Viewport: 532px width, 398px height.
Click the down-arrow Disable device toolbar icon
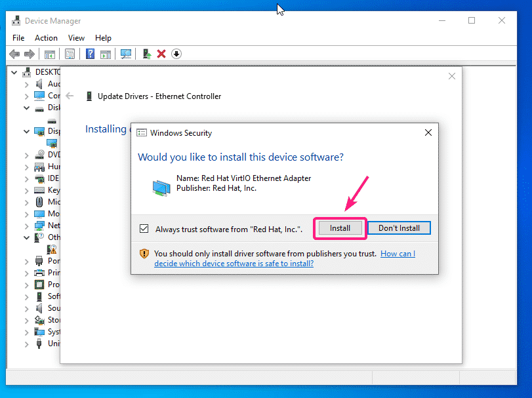pos(176,54)
